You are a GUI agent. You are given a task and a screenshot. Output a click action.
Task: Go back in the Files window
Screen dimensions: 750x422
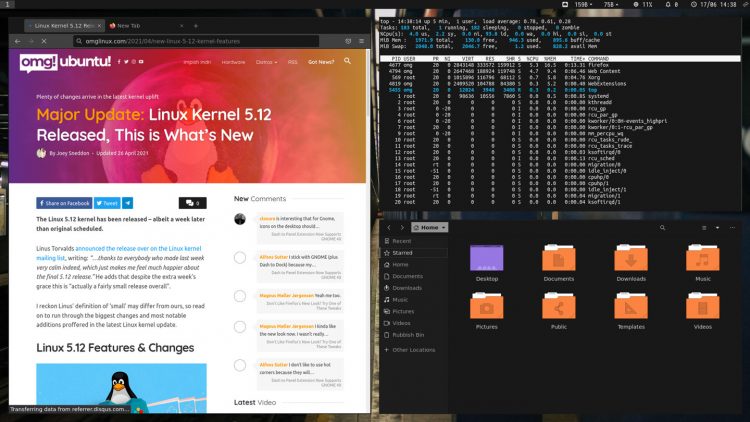pyautogui.click(x=389, y=228)
